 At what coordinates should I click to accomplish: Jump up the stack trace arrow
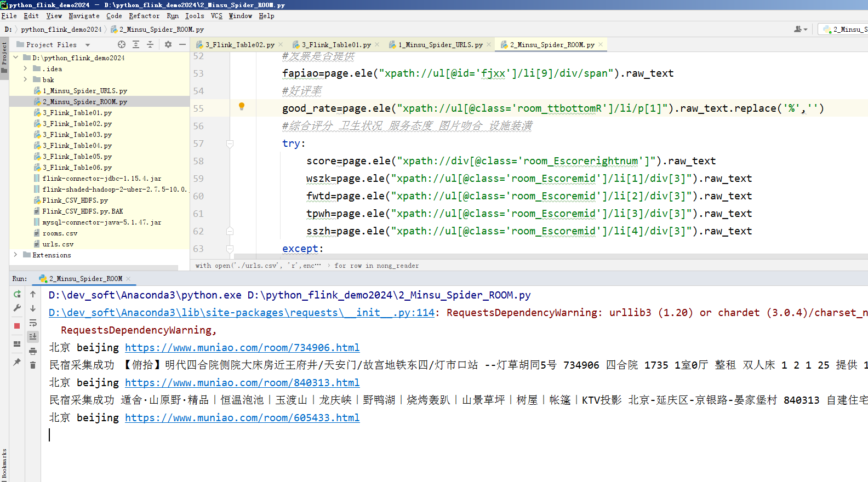(33, 294)
